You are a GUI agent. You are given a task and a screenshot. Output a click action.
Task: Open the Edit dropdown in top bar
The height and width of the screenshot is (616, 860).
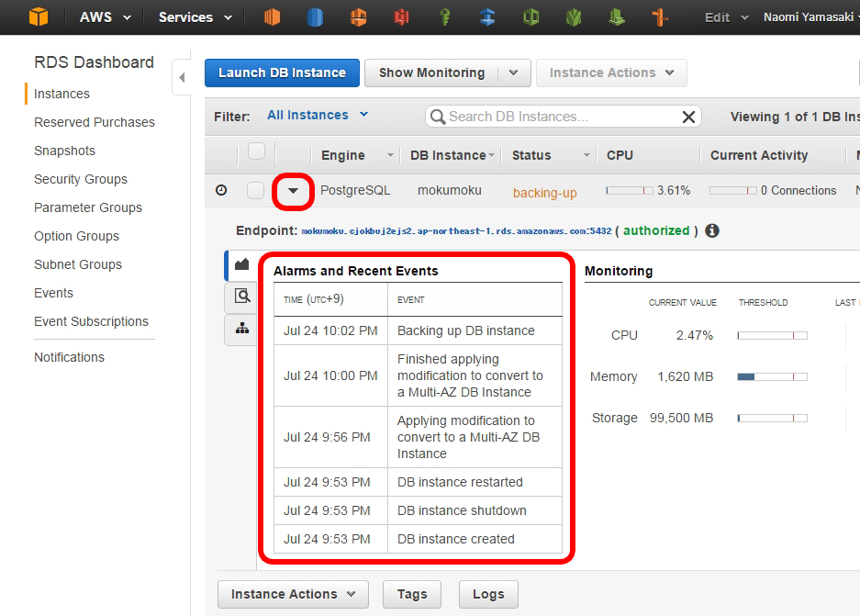(726, 17)
